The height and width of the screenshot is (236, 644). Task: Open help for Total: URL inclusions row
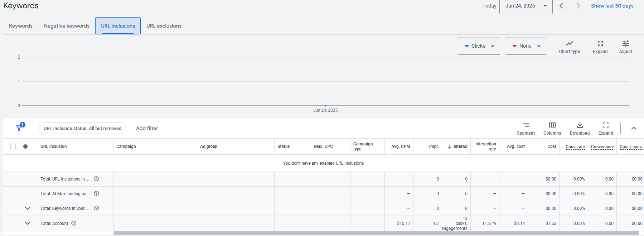[x=96, y=179]
